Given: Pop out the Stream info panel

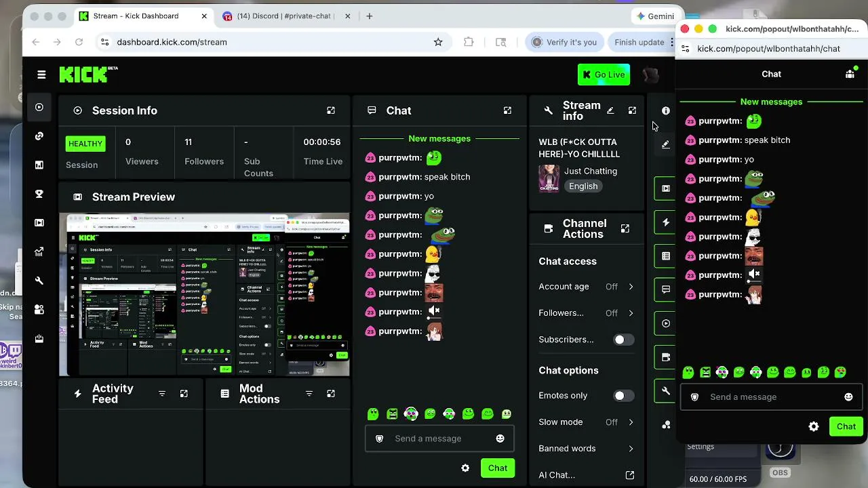Looking at the screenshot, I should tap(632, 110).
